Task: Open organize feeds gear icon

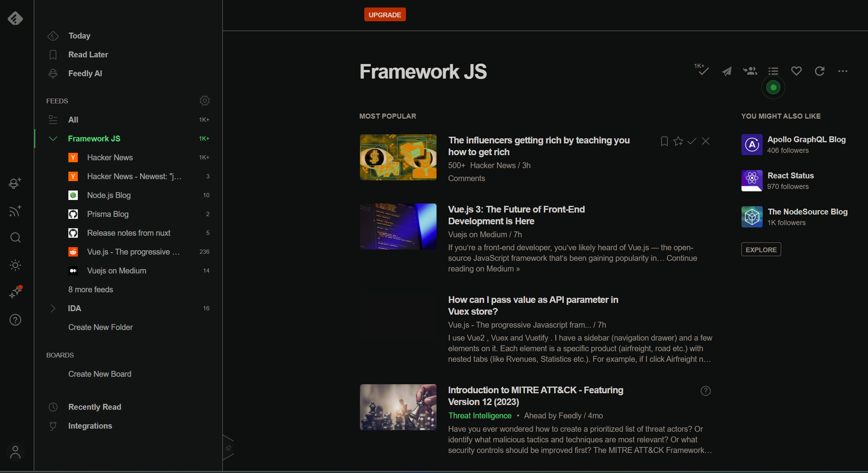Action: 204,101
